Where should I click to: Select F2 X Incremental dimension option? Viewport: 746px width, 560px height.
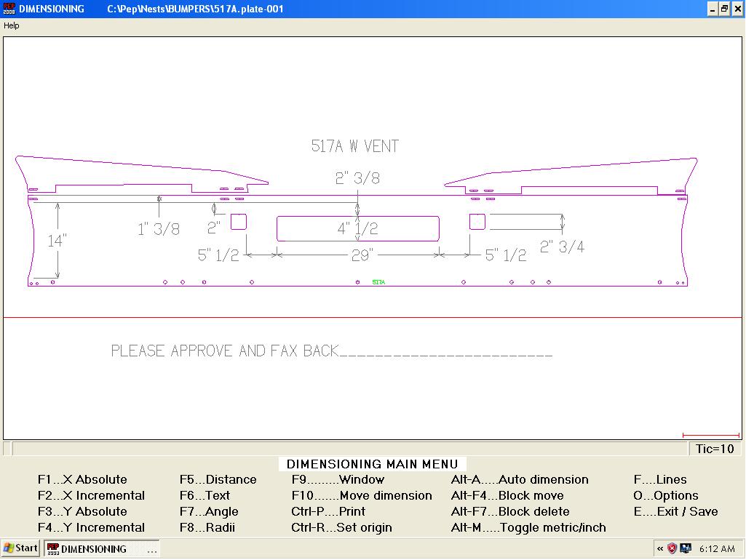click(x=91, y=496)
